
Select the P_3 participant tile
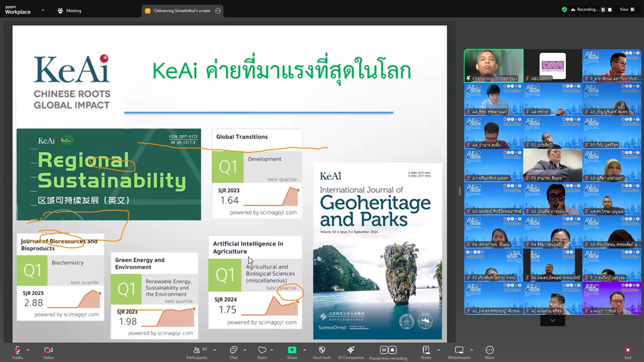[611, 264]
